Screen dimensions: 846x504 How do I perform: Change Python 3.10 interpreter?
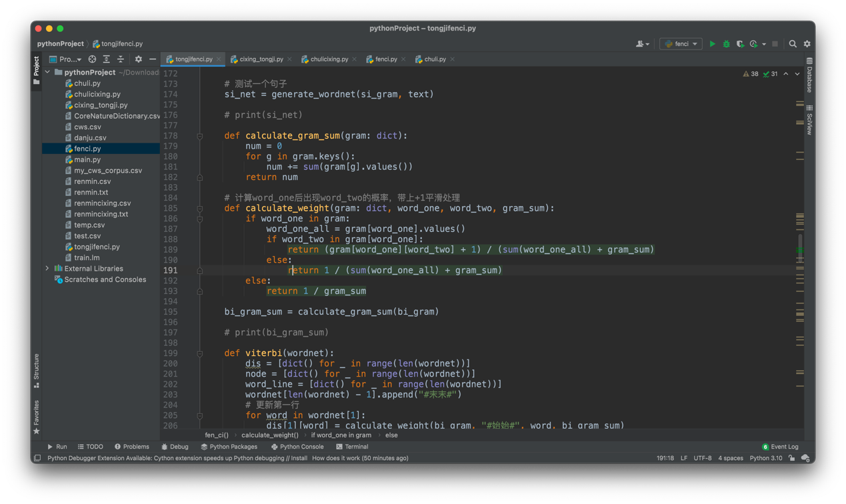click(x=766, y=459)
